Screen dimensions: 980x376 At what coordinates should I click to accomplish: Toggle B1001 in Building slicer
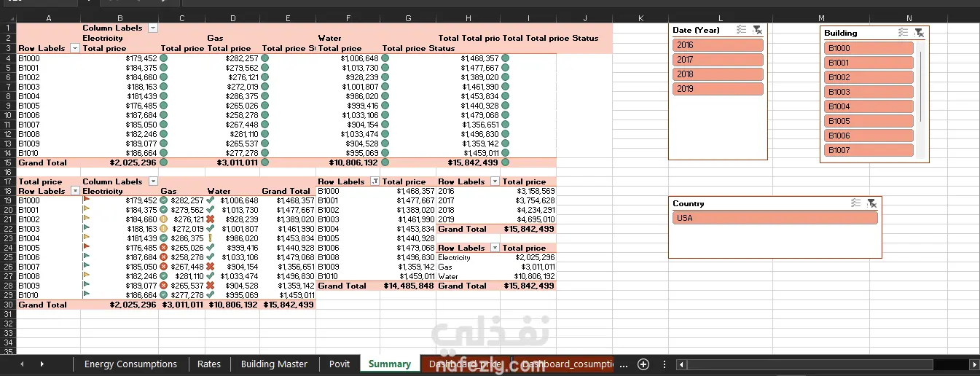869,63
